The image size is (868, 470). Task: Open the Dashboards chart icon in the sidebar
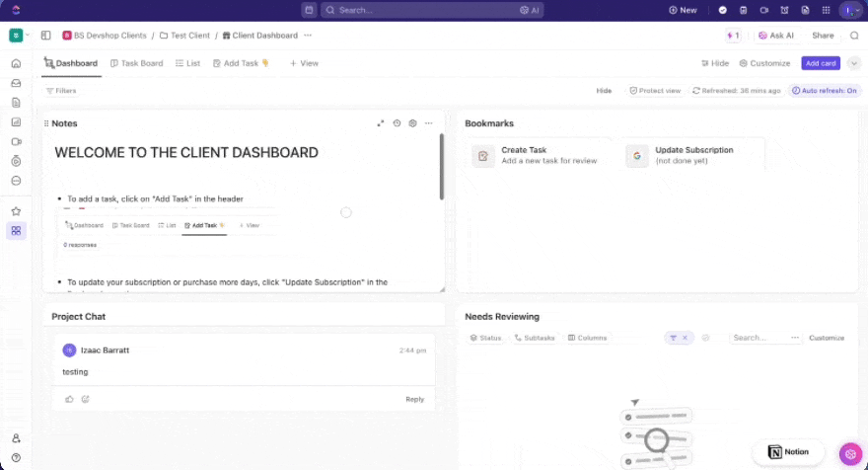16,121
